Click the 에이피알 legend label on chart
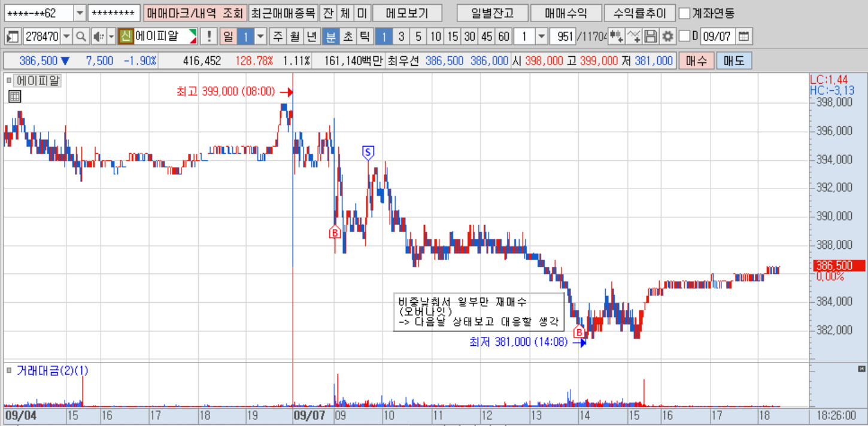This screenshot has width=868, height=426. point(37,81)
